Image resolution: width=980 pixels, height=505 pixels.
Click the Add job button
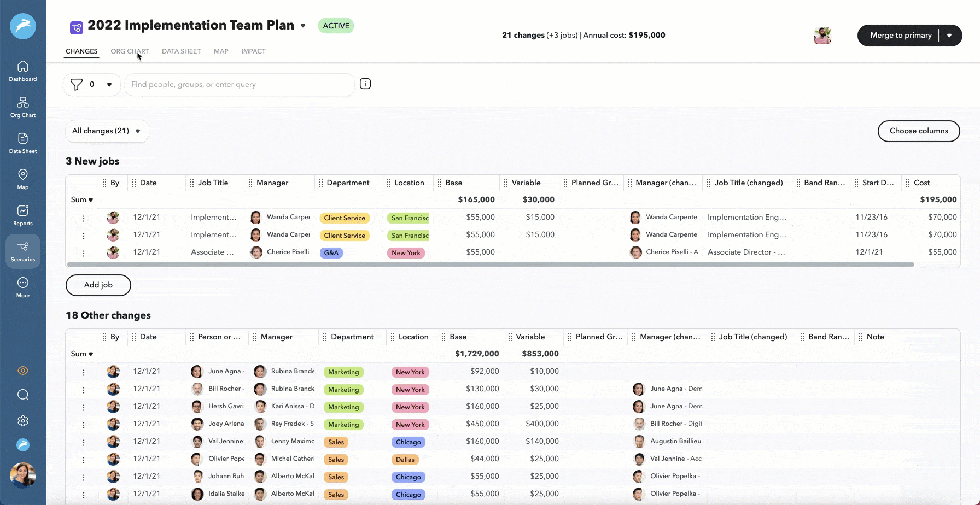pyautogui.click(x=98, y=285)
